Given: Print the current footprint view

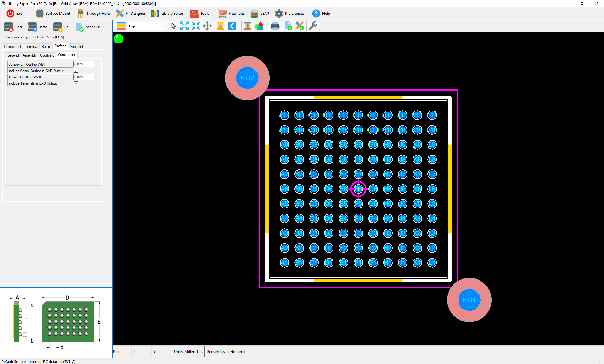Looking at the screenshot, I should pos(275,26).
